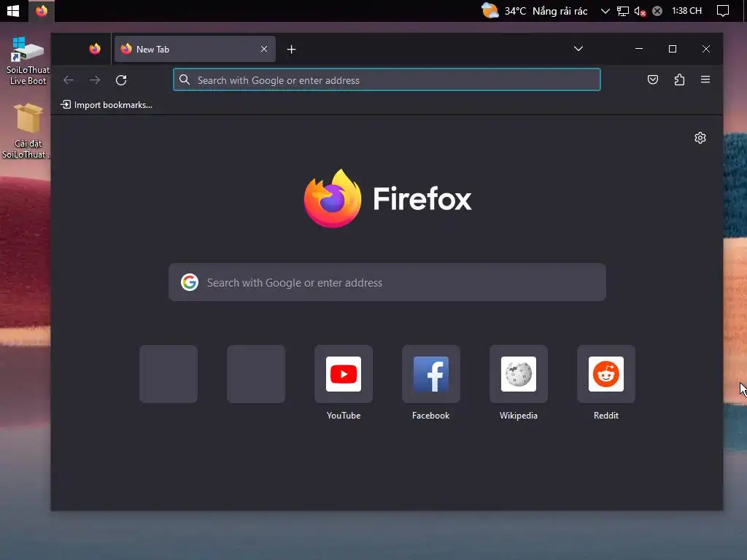Close the Firefox window
This screenshot has height=560, width=747.
coord(706,49)
